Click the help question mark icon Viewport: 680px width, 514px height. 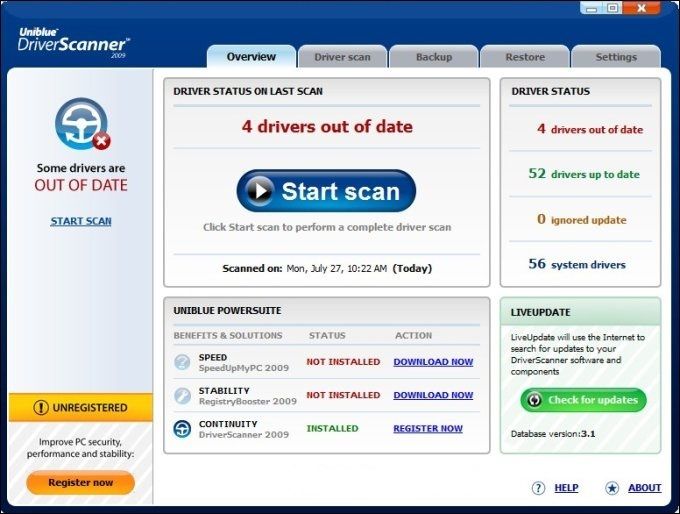click(538, 488)
